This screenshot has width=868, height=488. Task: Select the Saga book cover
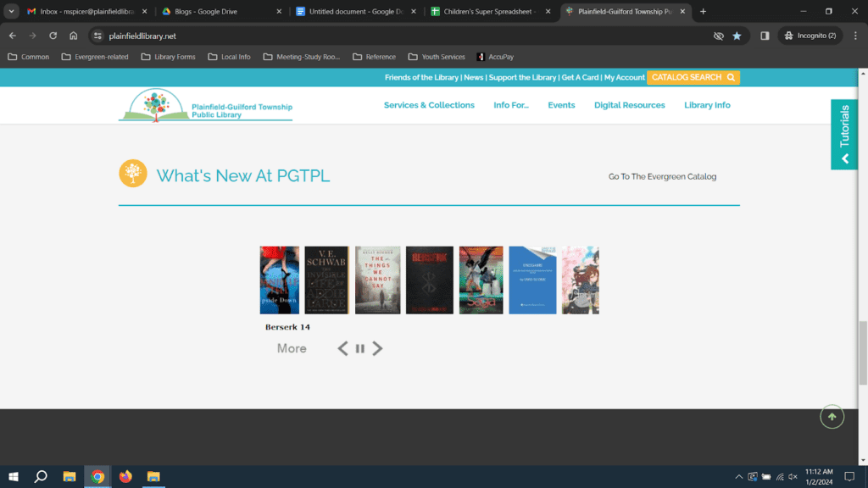point(481,280)
